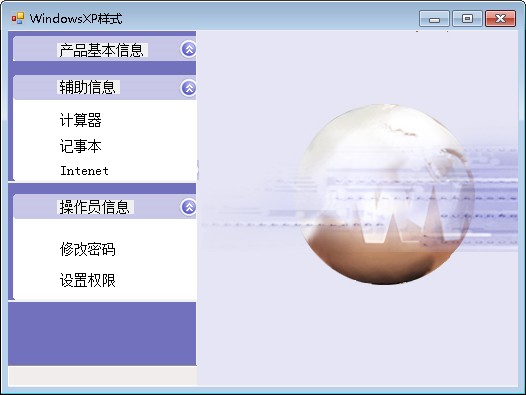Image resolution: width=526 pixels, height=395 pixels.
Task: Select 设置权限 option
Action: 88,280
